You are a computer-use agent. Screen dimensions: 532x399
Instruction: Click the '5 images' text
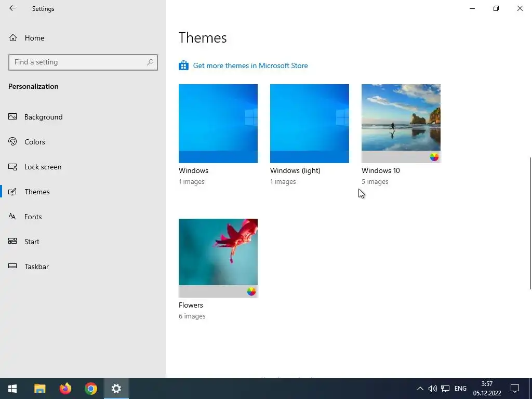coord(375,181)
